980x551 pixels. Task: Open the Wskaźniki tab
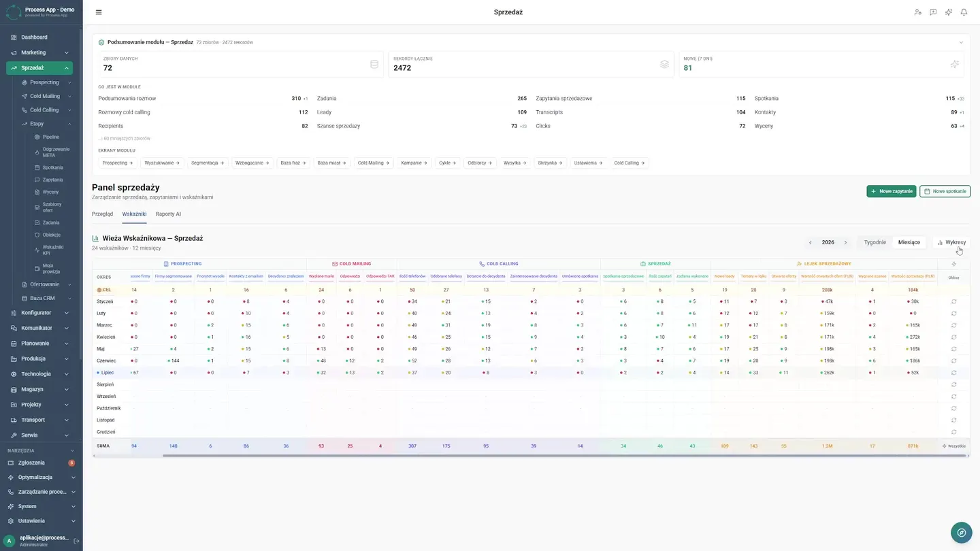pos(134,214)
